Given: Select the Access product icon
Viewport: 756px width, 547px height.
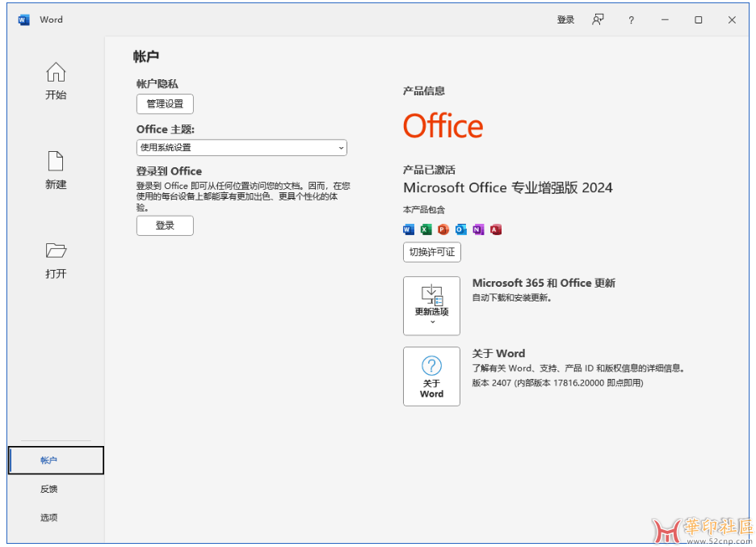Looking at the screenshot, I should click(x=495, y=229).
